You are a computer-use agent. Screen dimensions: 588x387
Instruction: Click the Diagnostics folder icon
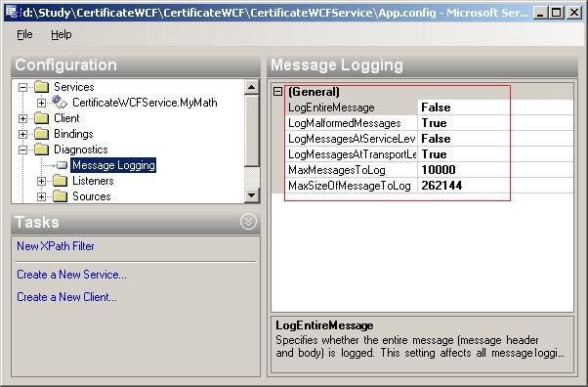pos(42,150)
